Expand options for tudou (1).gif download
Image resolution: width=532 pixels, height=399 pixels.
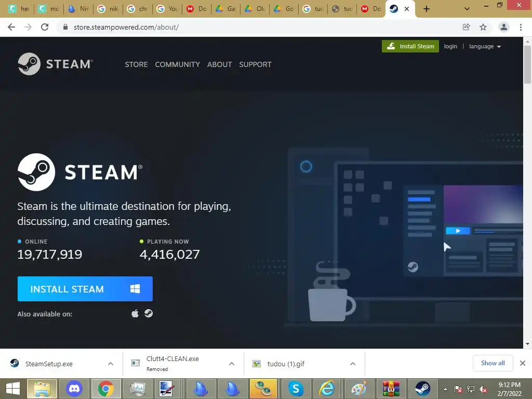[353, 364]
